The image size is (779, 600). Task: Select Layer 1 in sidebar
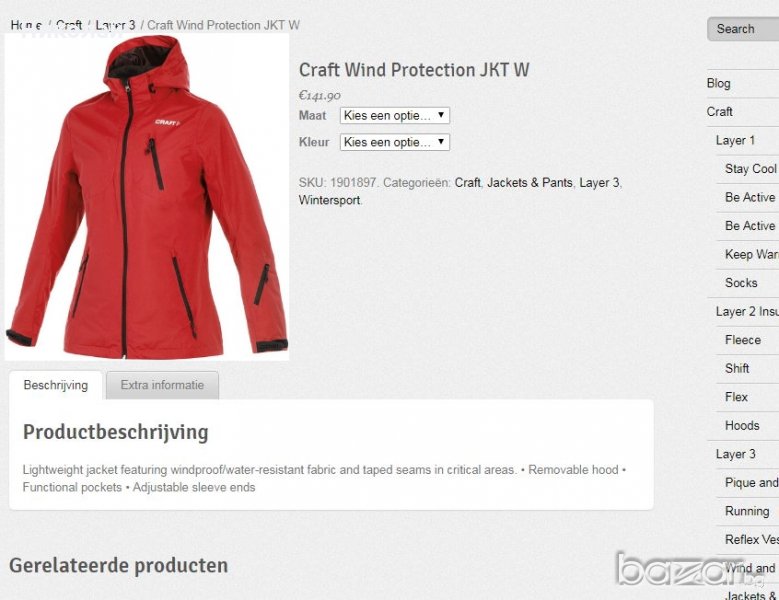[735, 141]
